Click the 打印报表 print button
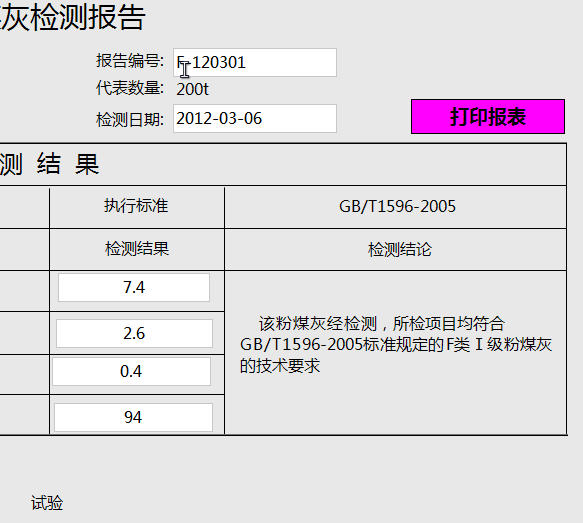The height and width of the screenshot is (523, 583). (x=488, y=116)
